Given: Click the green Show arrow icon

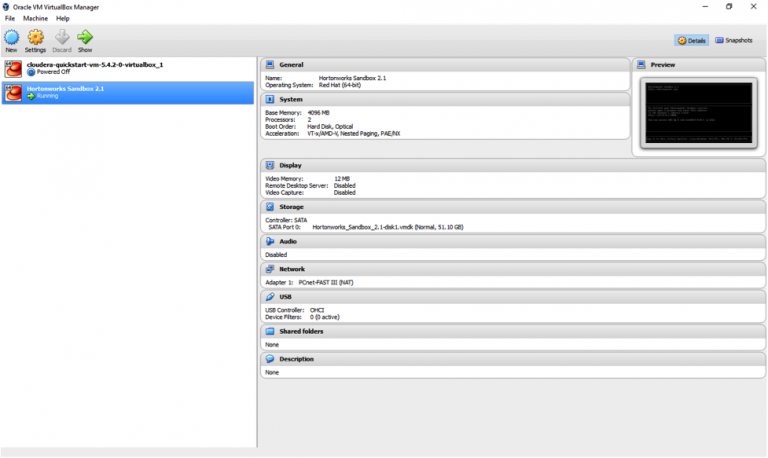Looking at the screenshot, I should click(x=85, y=37).
